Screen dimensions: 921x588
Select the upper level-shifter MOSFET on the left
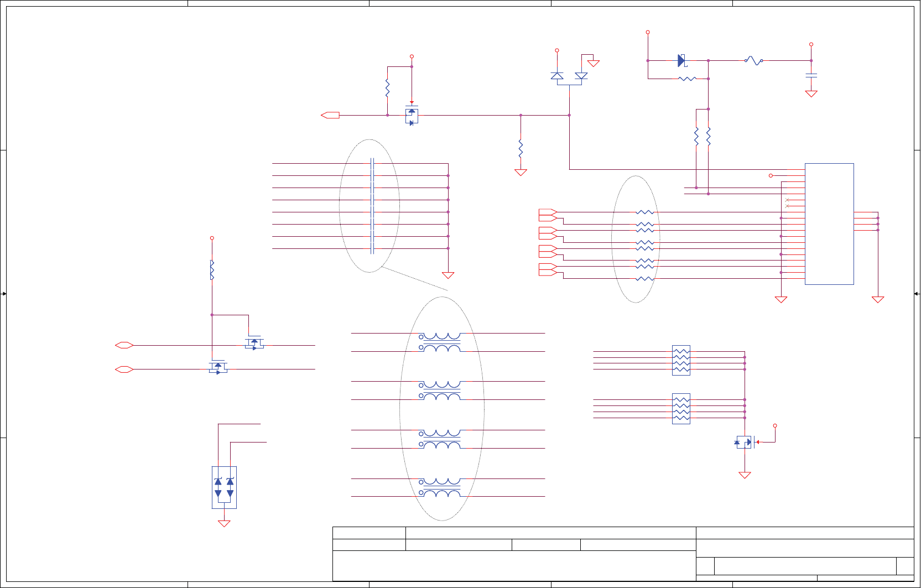254,343
